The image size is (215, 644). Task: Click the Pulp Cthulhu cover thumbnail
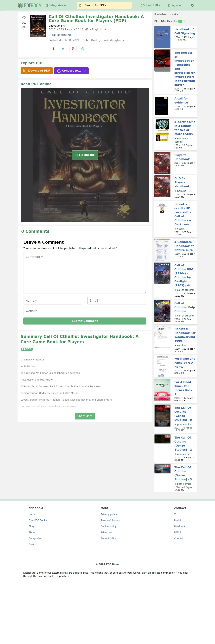(162, 311)
